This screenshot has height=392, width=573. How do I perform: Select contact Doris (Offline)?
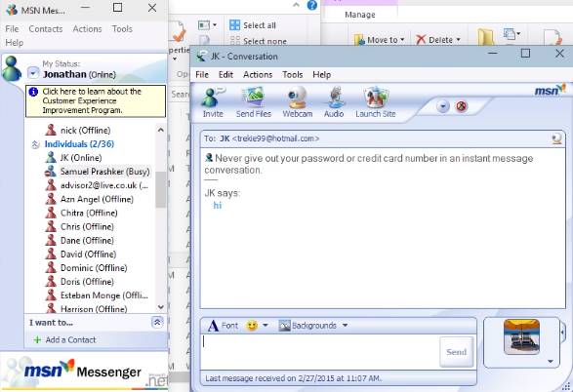[80, 282]
